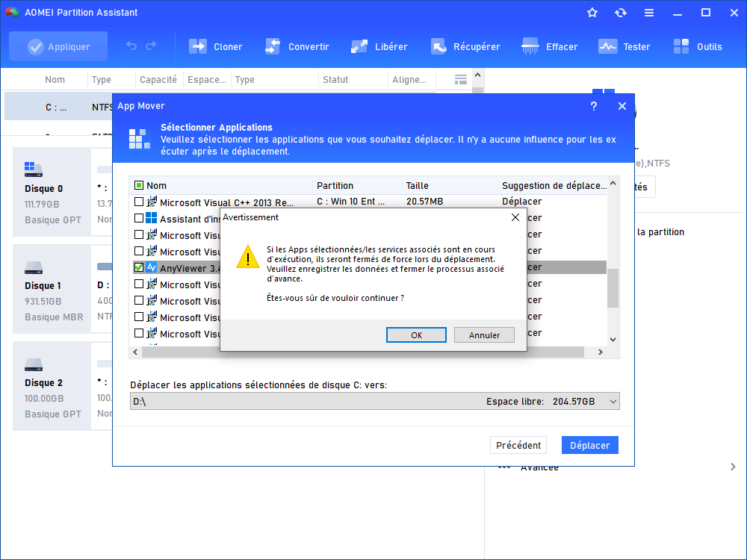Click the undo arrow icon

(x=131, y=46)
